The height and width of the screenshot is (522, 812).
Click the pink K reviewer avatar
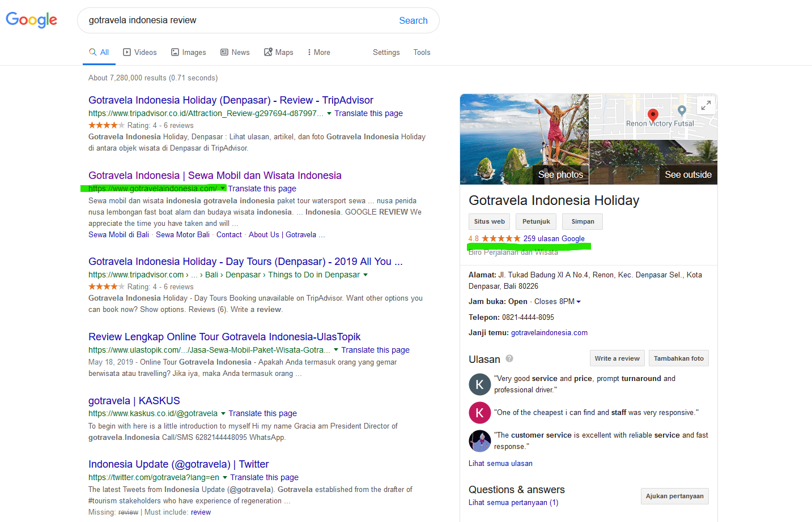click(479, 413)
